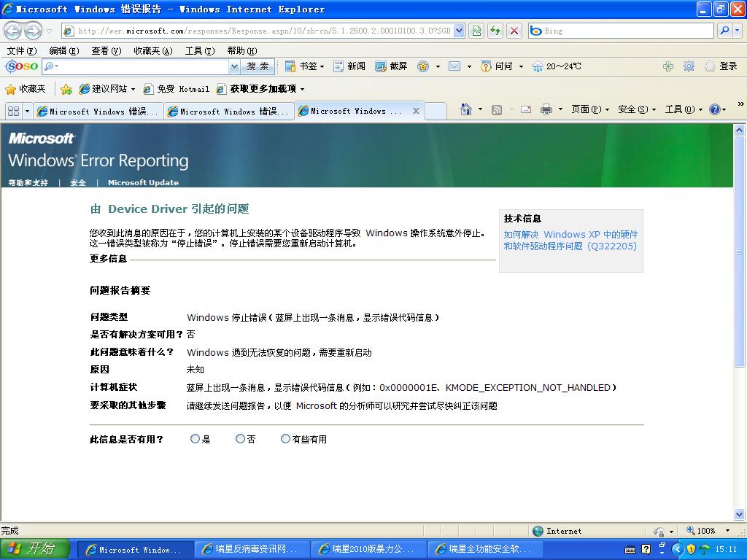Open taskbar item 瑞星反病毒资讯网
The height and width of the screenshot is (560, 747).
[251, 549]
